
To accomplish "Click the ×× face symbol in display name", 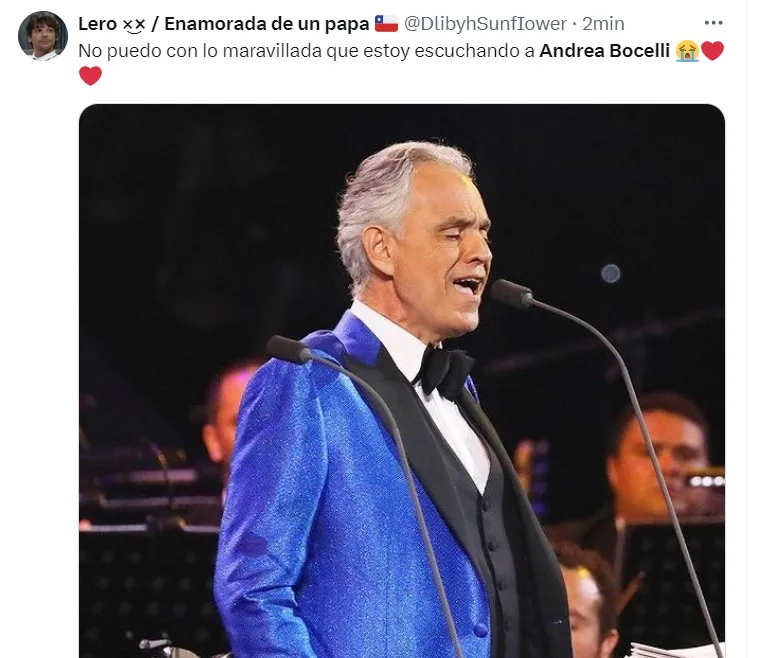I will 134,24.
